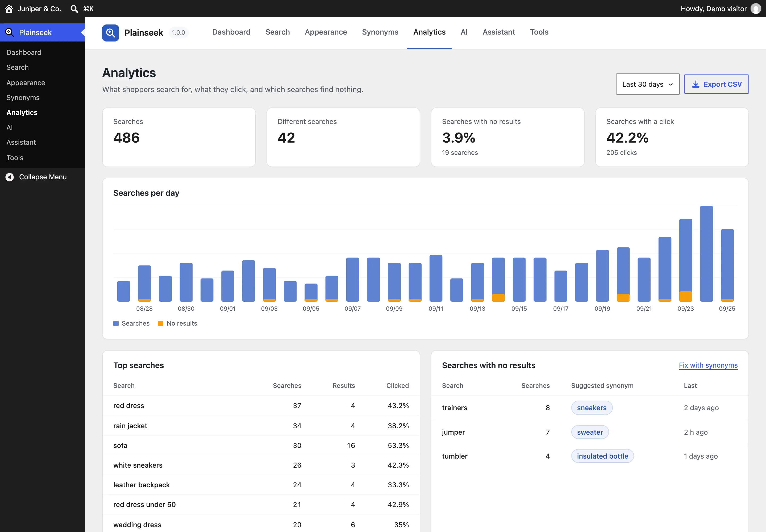
Task: Open Dashboard in the left sidebar
Action: 24,52
